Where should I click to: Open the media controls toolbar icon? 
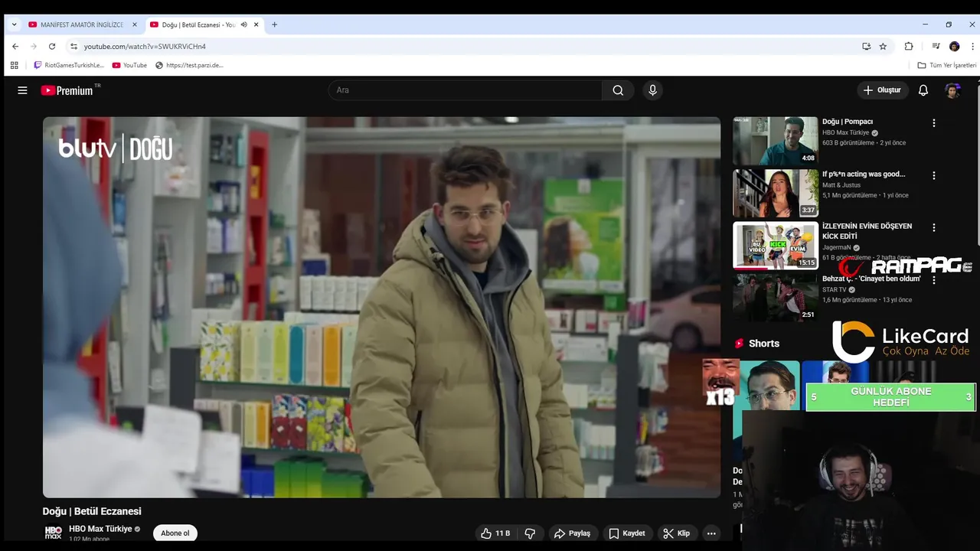(936, 46)
